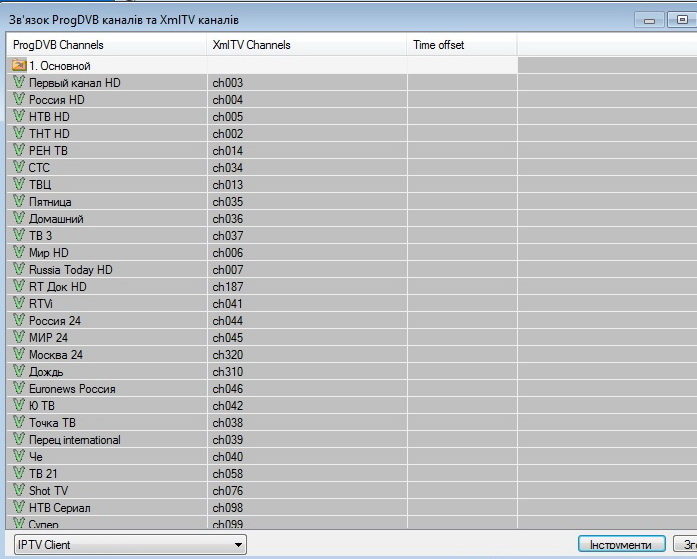Viewport: 697px width, 559px height.
Task: Click the channel icon next to Дождь
Action: pos(19,372)
